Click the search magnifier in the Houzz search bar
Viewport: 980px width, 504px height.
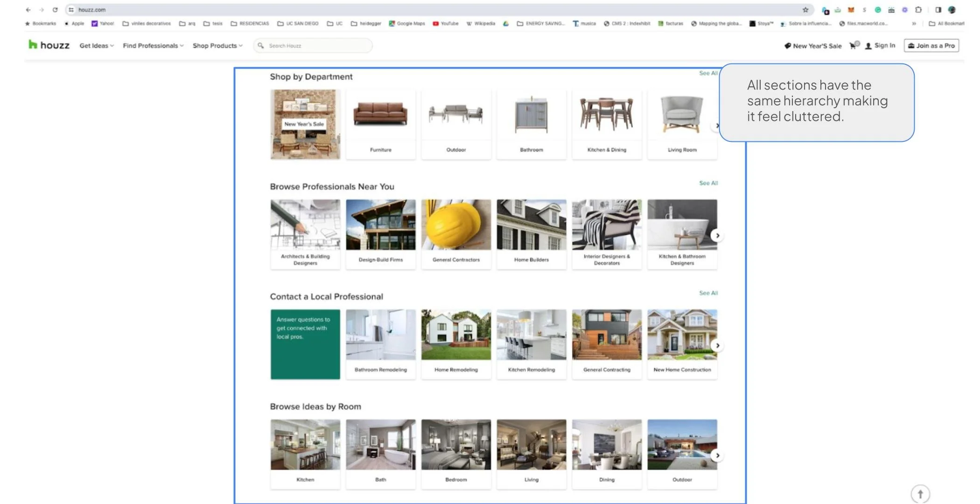[x=261, y=45]
